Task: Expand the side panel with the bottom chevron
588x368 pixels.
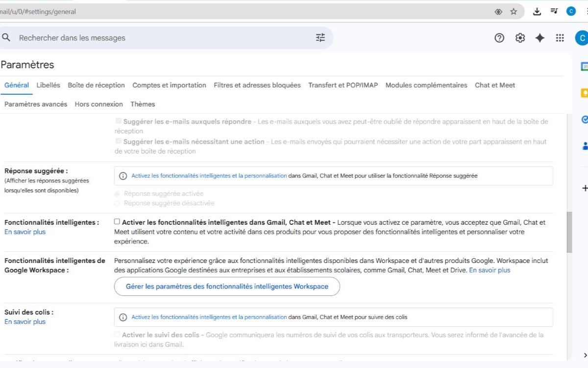Action: (x=585, y=355)
